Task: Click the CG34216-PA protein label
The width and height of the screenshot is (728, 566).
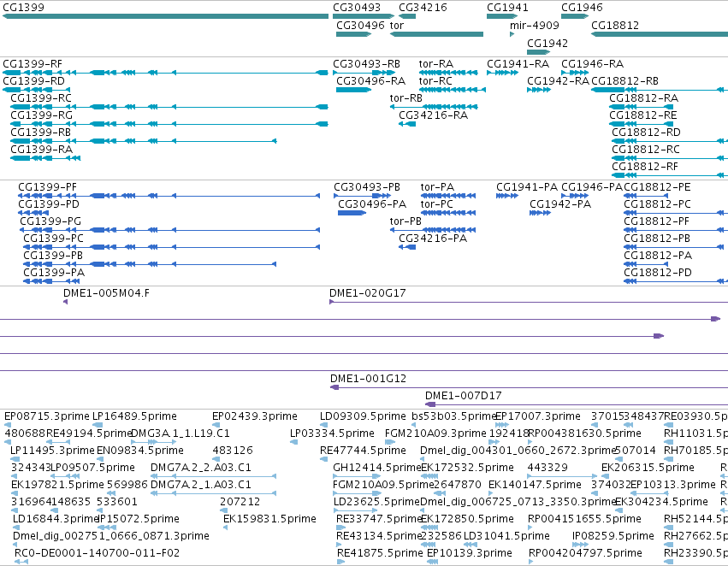Action: [x=433, y=238]
